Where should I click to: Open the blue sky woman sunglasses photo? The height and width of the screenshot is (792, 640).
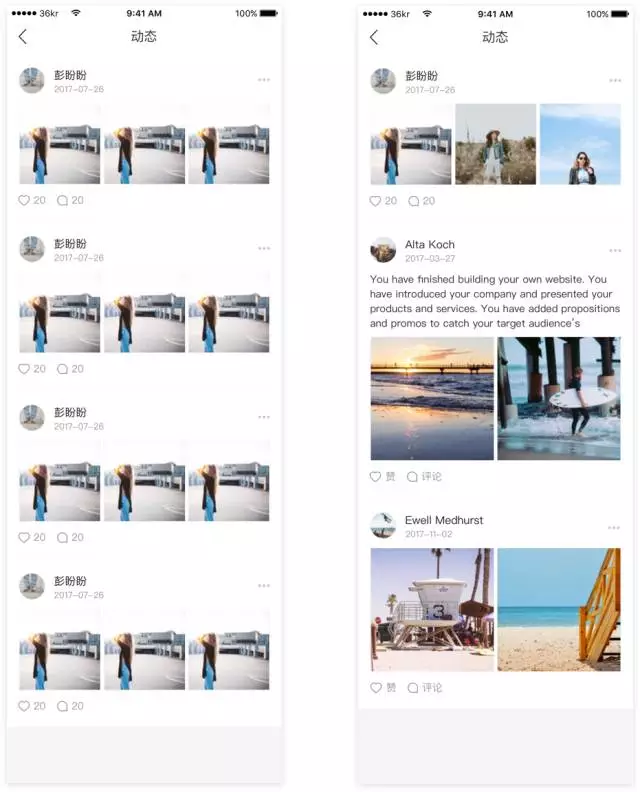tap(580, 144)
